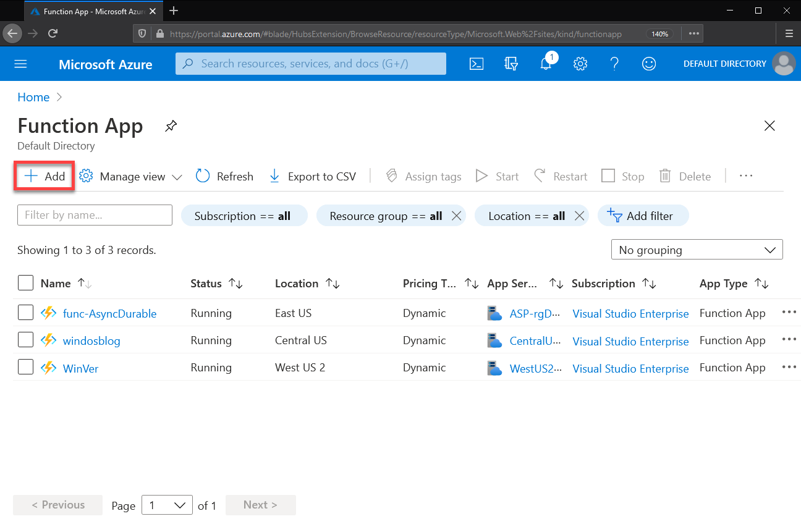
Task: Open the Firefox application menu
Action: coord(789,33)
